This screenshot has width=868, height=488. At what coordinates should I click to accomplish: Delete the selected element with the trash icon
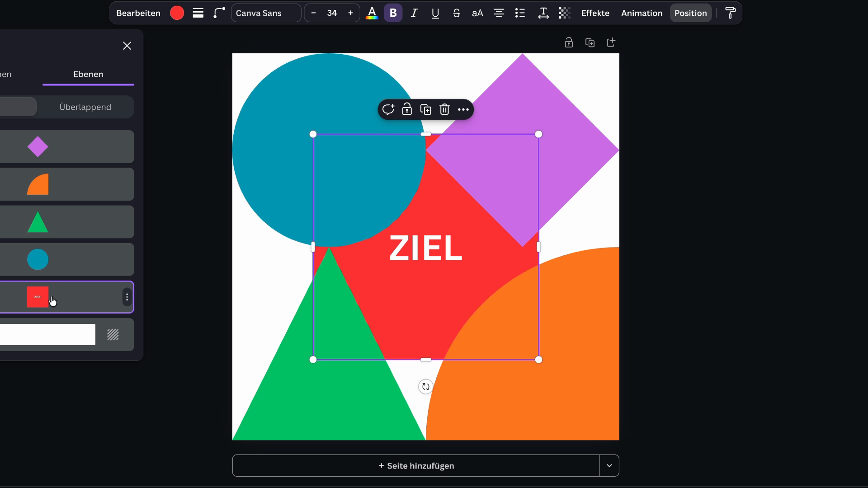coord(444,109)
